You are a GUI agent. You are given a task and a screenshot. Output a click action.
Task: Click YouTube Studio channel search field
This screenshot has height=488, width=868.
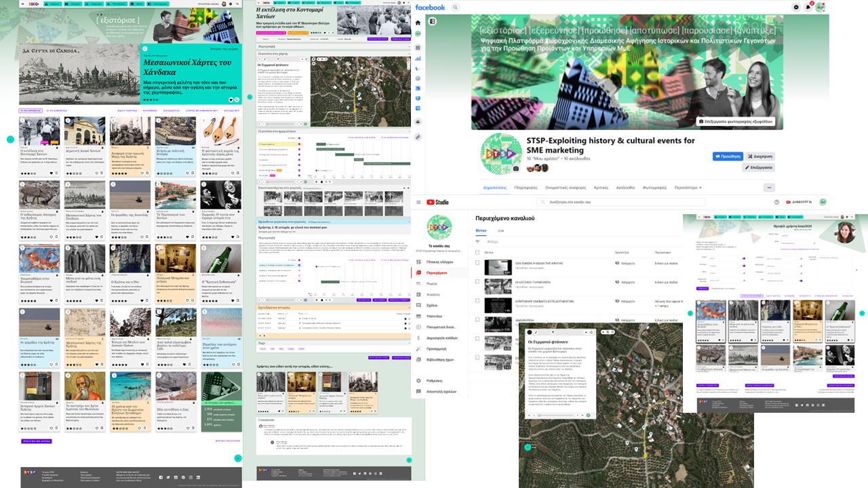pos(620,202)
